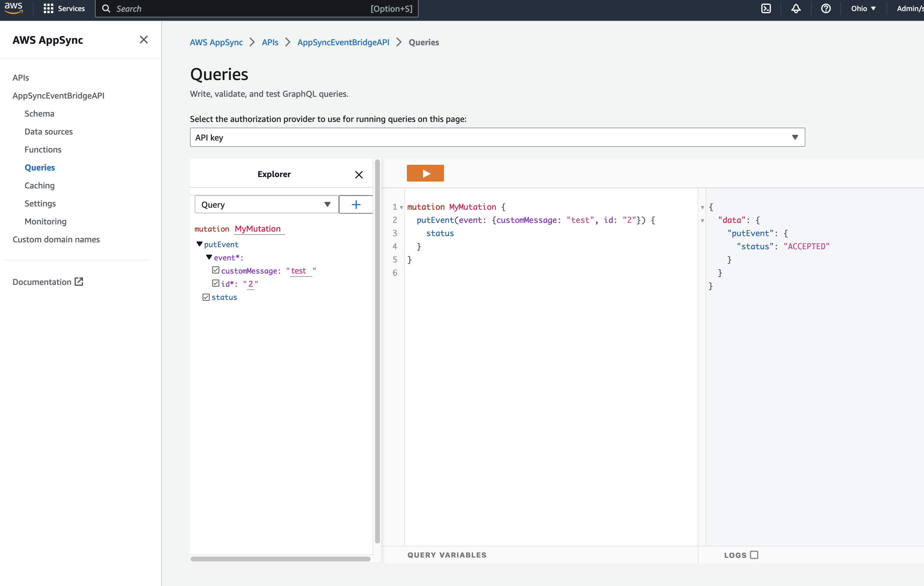Viewport: 924px width, 586px height.
Task: Open CloudShell terminal icon
Action: pos(766,8)
